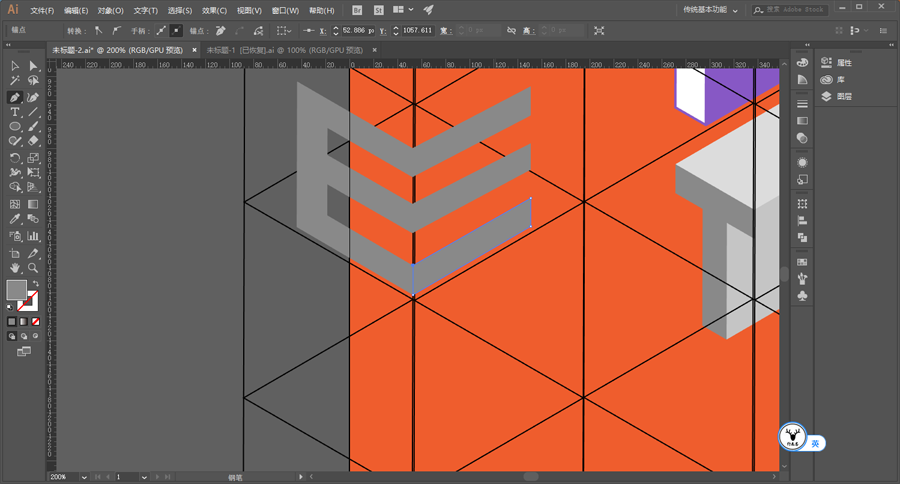Screen dimensions: 900x484
Task: Select the Perspective Grid tool
Action: coord(33,187)
